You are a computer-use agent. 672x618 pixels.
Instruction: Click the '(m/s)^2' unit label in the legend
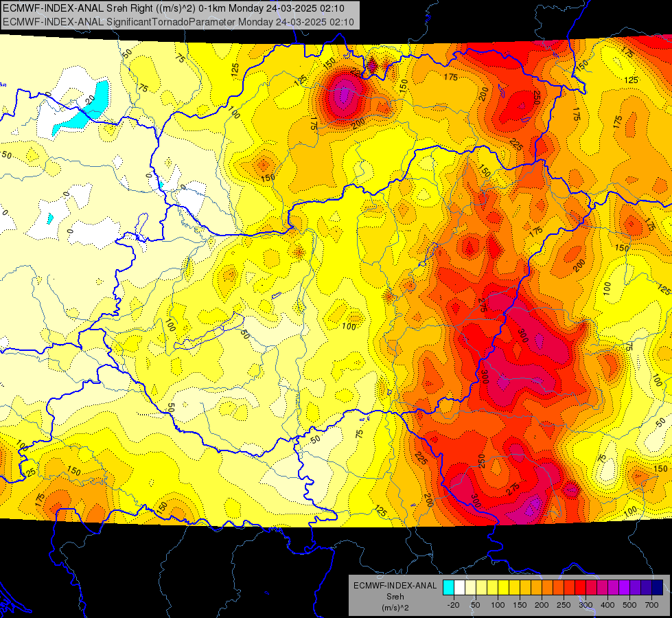point(395,608)
